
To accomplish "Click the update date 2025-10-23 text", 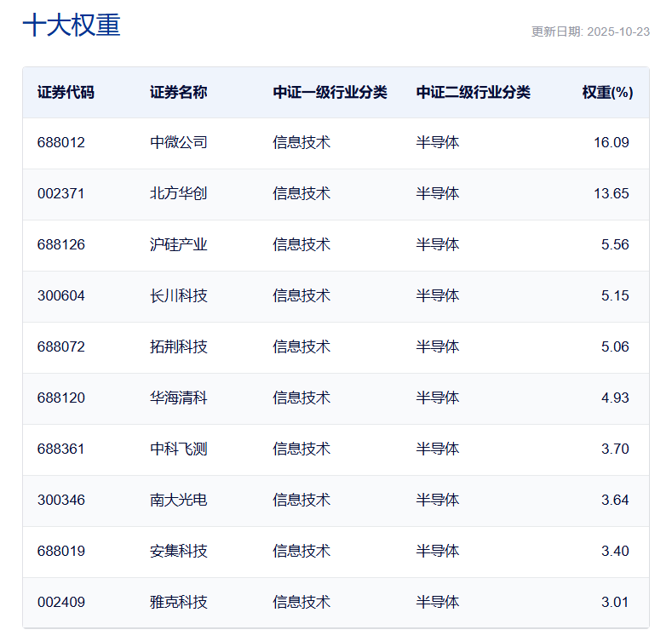I will [590, 31].
